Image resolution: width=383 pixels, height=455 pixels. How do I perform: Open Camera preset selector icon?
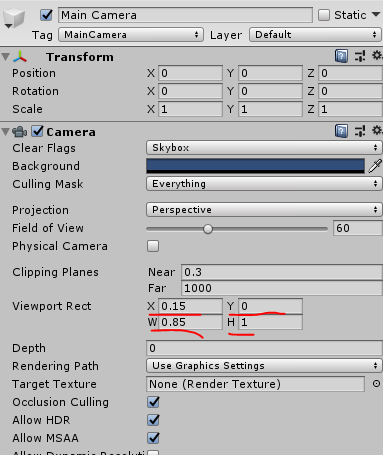360,131
